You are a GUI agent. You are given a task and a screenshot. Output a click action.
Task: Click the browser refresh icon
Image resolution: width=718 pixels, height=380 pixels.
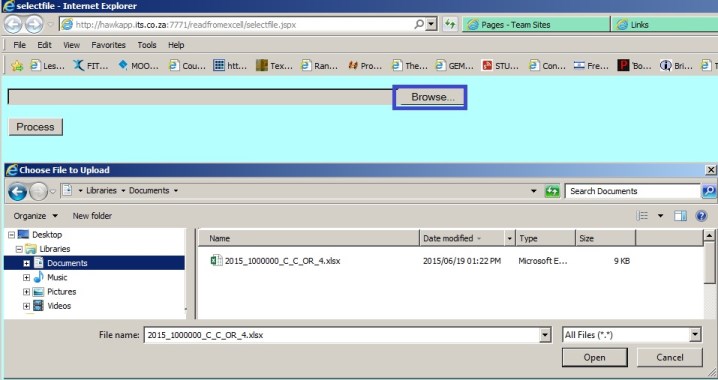pos(450,25)
